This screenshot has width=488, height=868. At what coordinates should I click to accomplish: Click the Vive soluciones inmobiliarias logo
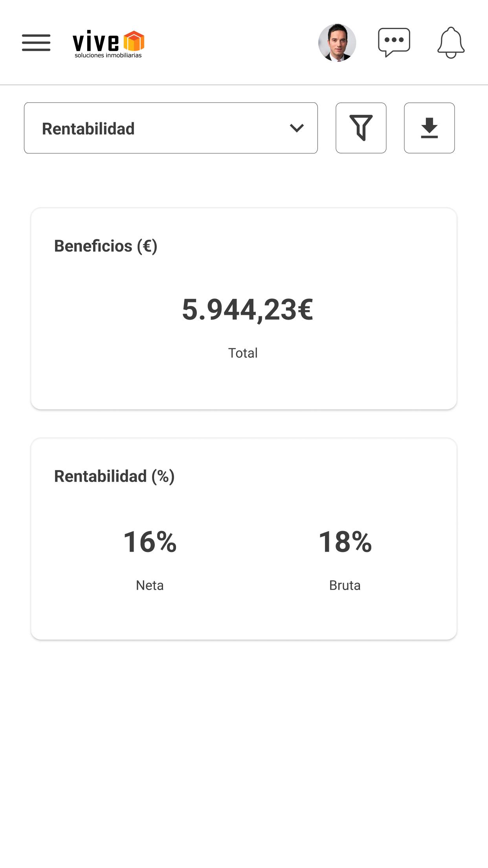click(x=108, y=44)
